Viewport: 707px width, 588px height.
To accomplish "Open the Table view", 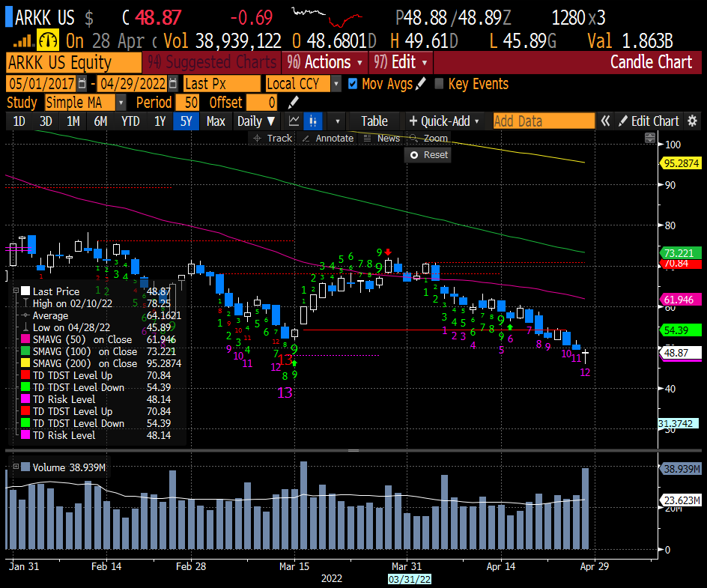I will click(374, 121).
